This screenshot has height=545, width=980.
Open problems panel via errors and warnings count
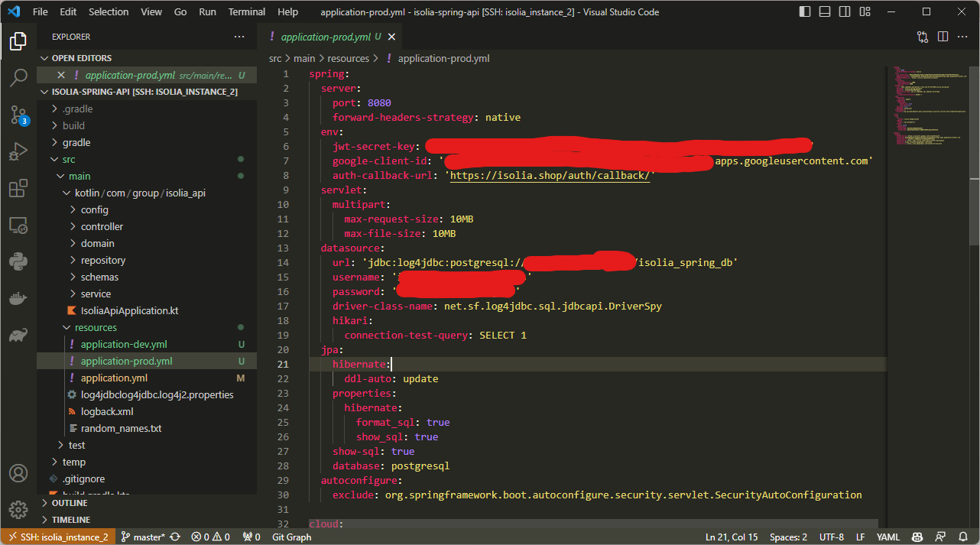pyautogui.click(x=210, y=537)
